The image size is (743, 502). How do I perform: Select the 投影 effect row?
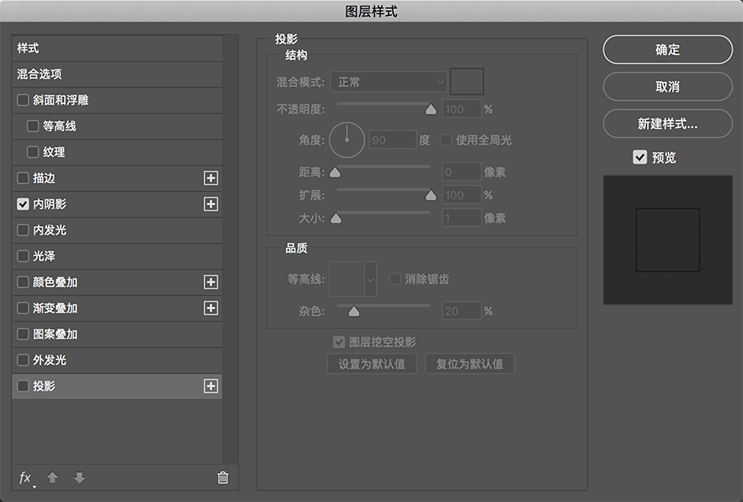117,386
